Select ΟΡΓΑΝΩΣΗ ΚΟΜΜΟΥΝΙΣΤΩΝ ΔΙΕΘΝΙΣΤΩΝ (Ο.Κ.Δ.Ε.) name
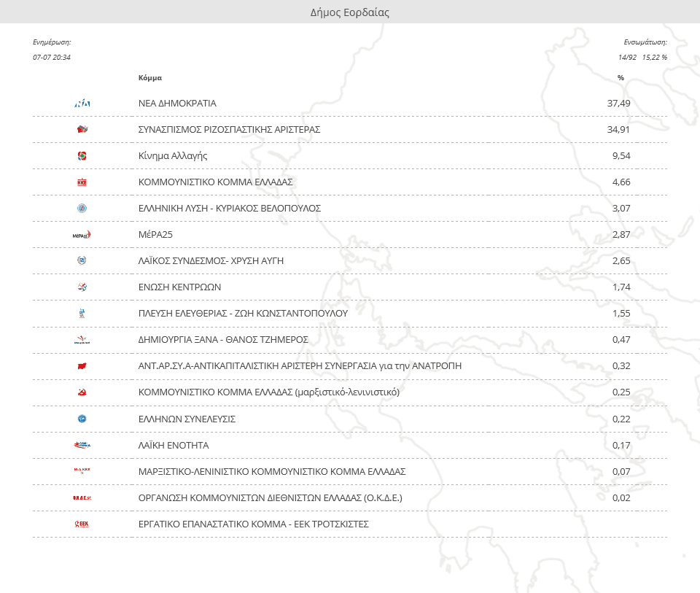700x593 pixels. [271, 498]
